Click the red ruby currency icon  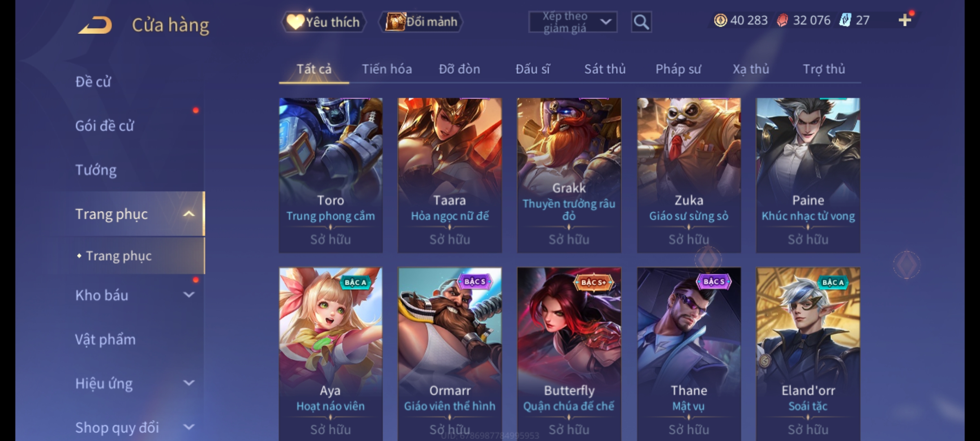point(782,20)
